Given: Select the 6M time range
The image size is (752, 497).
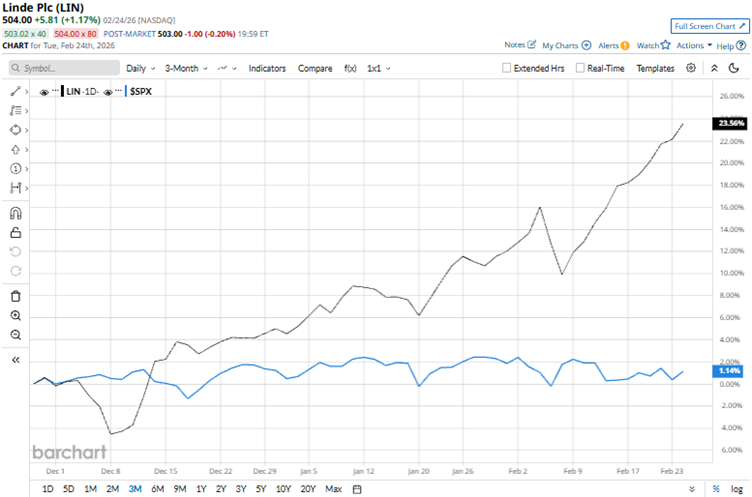Looking at the screenshot, I should (157, 489).
